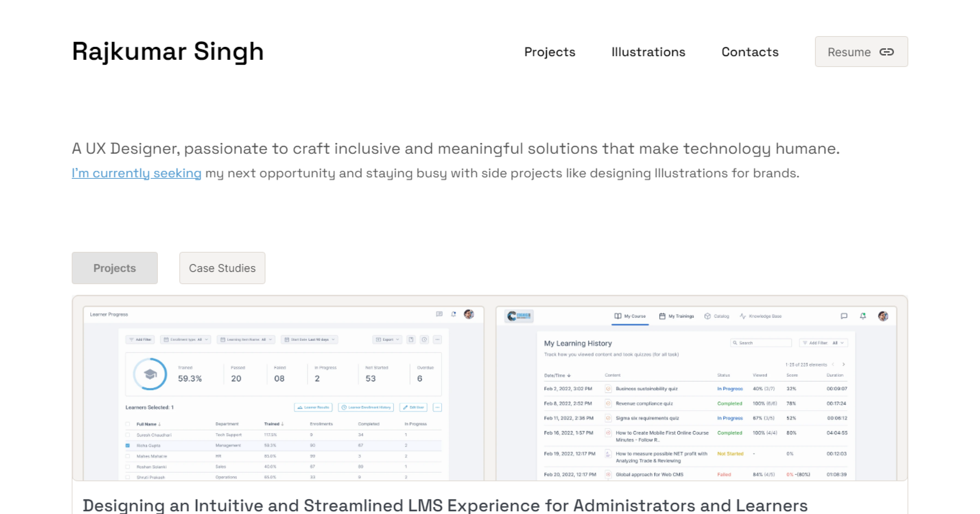The image size is (980, 514).
Task: Click the Search field in My Learning History
Action: click(761, 343)
